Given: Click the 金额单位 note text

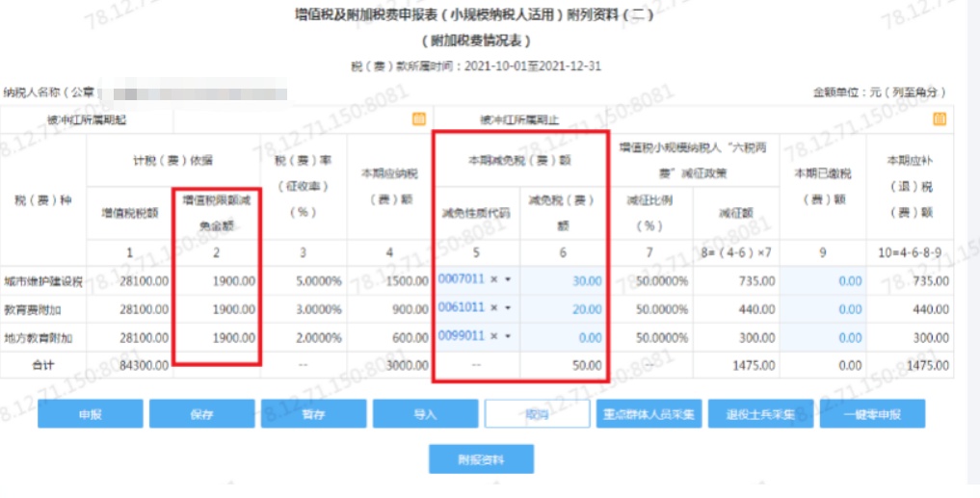Looking at the screenshot, I should pos(880,92).
